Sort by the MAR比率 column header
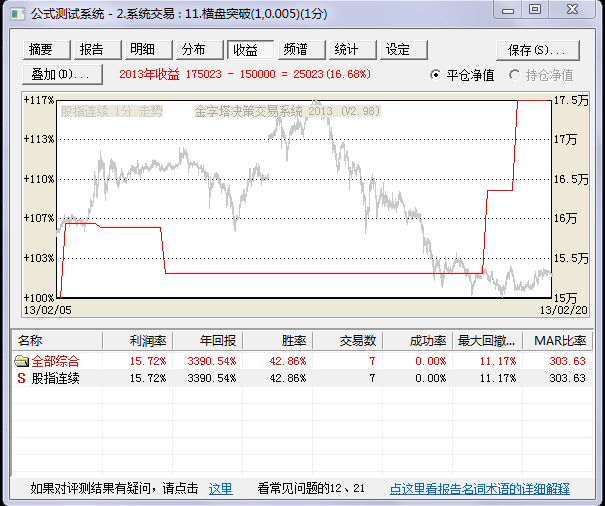Screen dimensions: 605x506 point(558,341)
